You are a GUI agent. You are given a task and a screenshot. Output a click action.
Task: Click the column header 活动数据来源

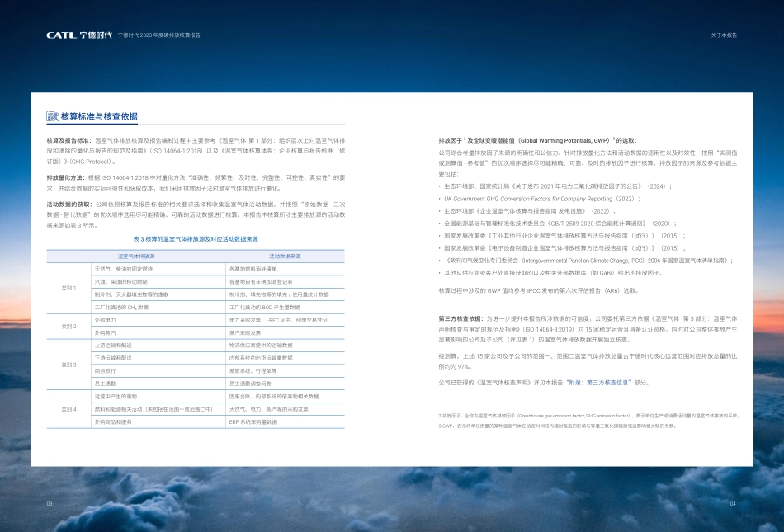[285, 257]
